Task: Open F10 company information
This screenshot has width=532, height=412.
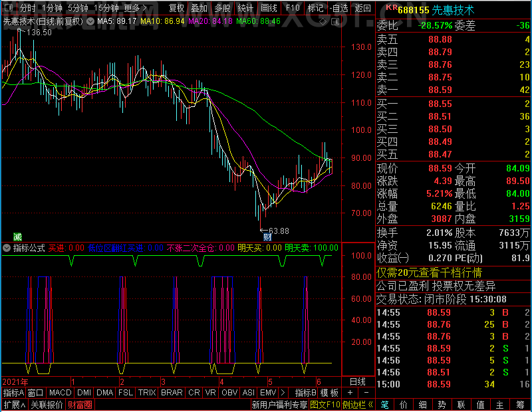Action: 293,8
